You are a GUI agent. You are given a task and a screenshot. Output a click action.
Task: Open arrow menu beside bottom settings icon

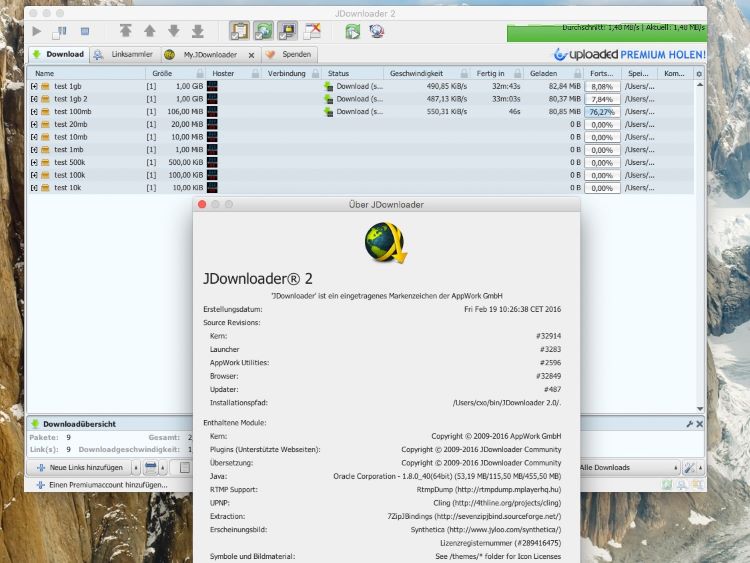click(700, 467)
